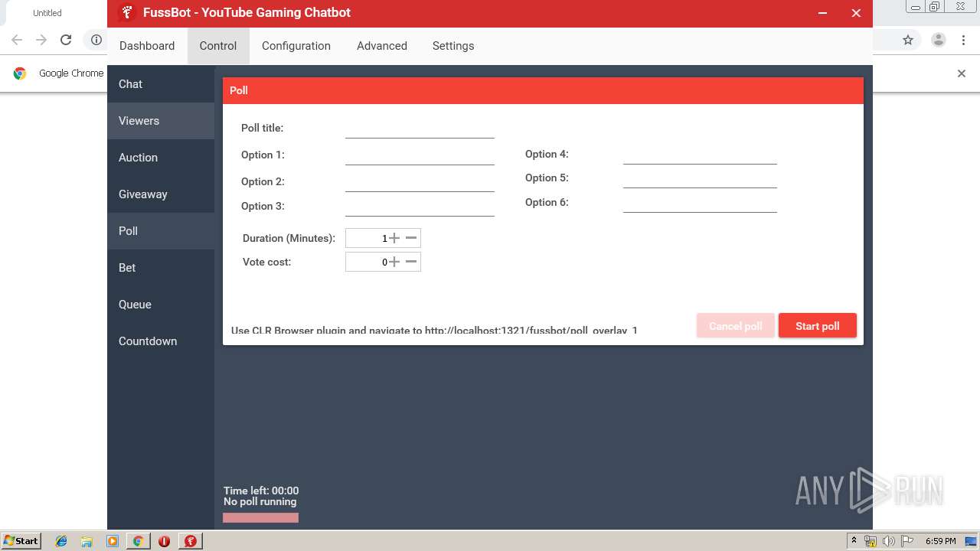Select the Untitled Chrome tab
This screenshot has height=551, width=980.
coord(47,13)
